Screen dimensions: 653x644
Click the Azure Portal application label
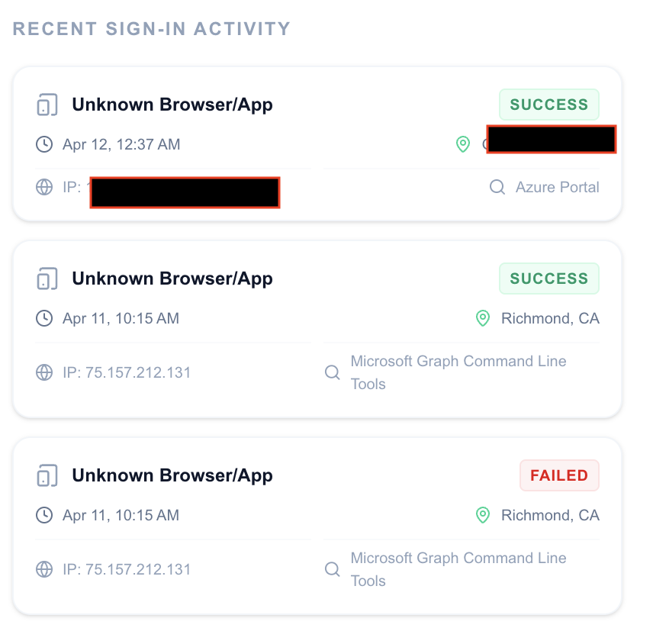click(557, 187)
